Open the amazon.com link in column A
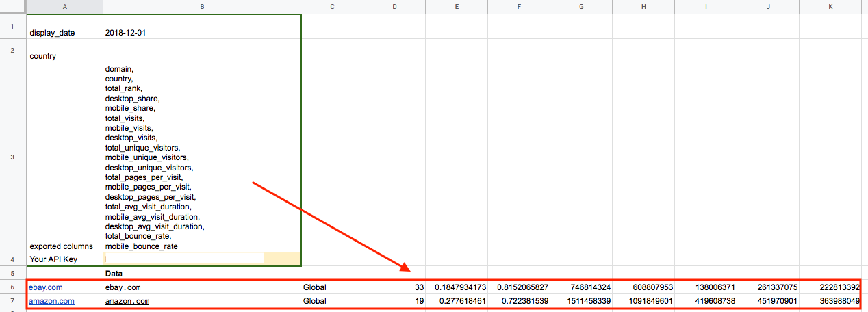Image resolution: width=868 pixels, height=312 pixels. [x=51, y=301]
